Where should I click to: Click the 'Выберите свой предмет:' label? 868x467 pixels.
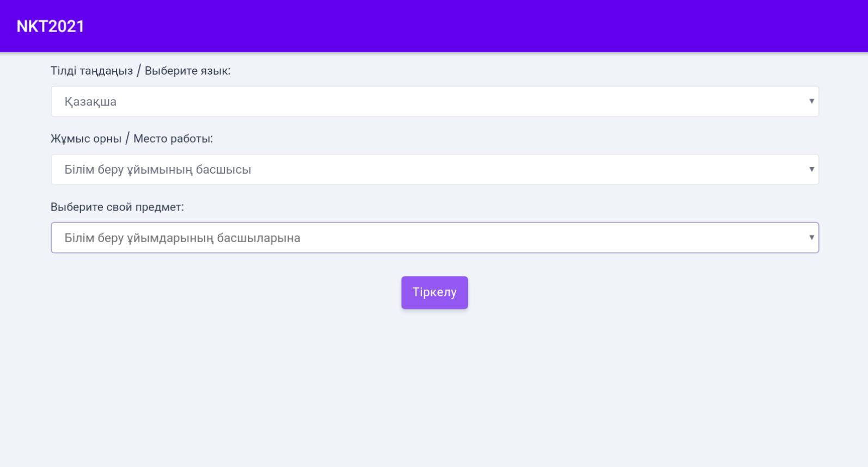(117, 207)
